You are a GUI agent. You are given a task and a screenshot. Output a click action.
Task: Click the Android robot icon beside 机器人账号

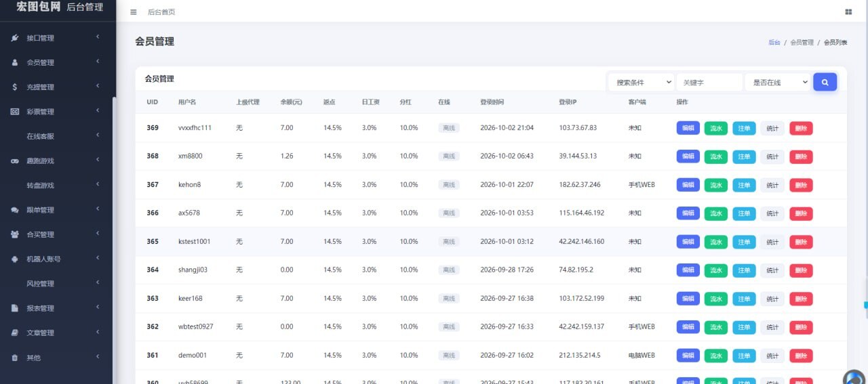point(15,259)
